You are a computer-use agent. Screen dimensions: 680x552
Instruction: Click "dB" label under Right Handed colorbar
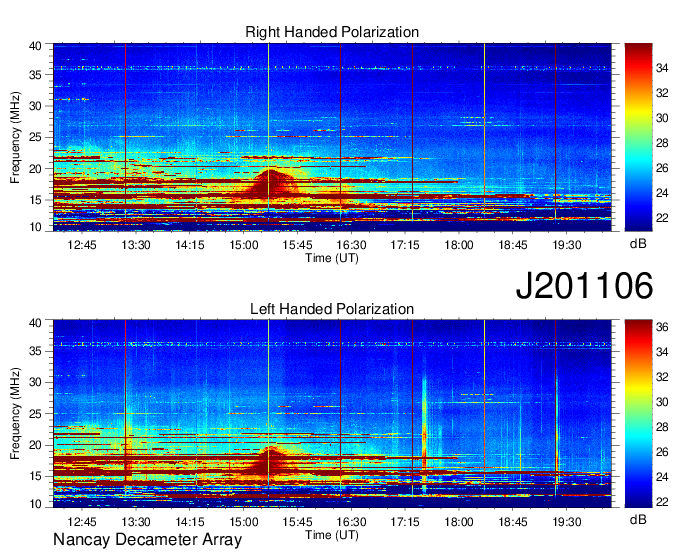coord(638,244)
